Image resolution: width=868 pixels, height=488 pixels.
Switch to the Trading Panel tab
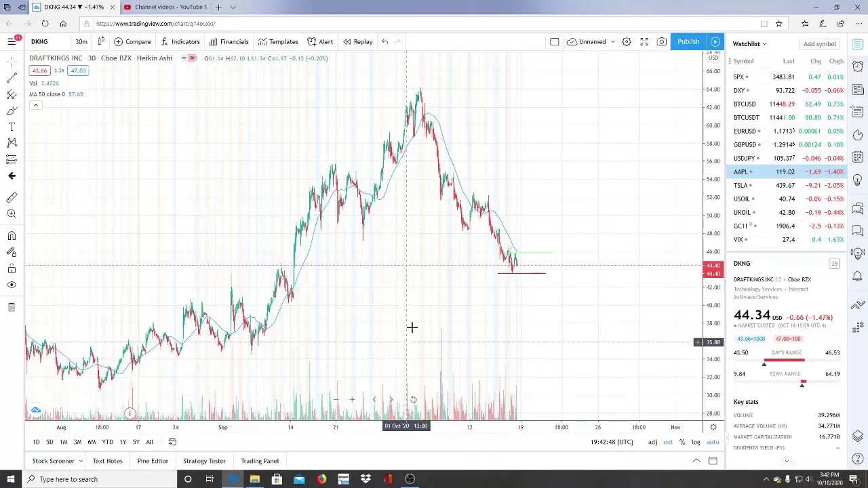click(260, 461)
